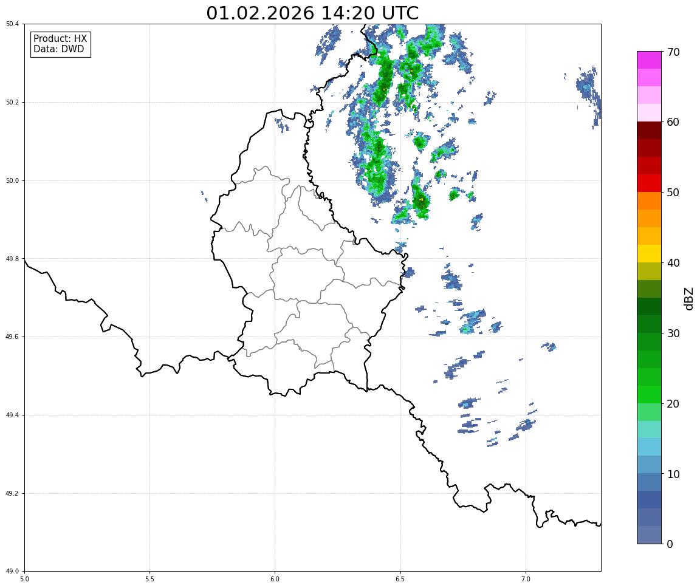Click colorbar tick label 30
700x588 pixels.
point(673,333)
